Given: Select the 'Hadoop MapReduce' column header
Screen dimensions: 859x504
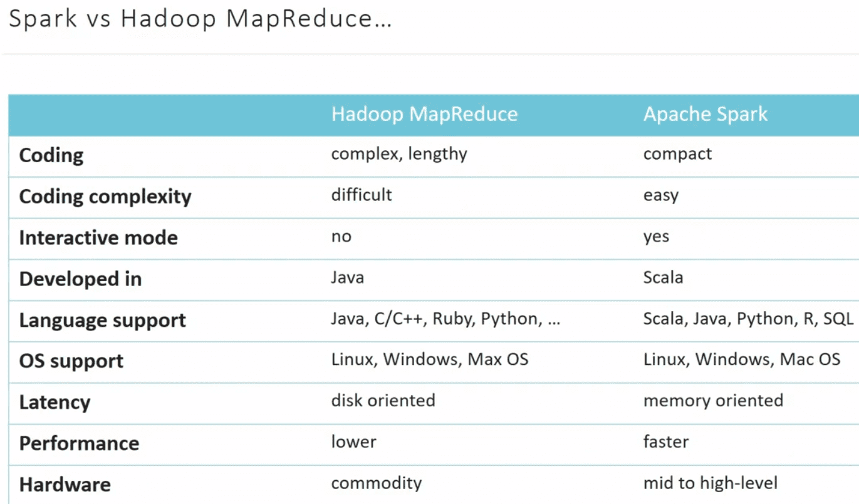Looking at the screenshot, I should click(x=424, y=115).
